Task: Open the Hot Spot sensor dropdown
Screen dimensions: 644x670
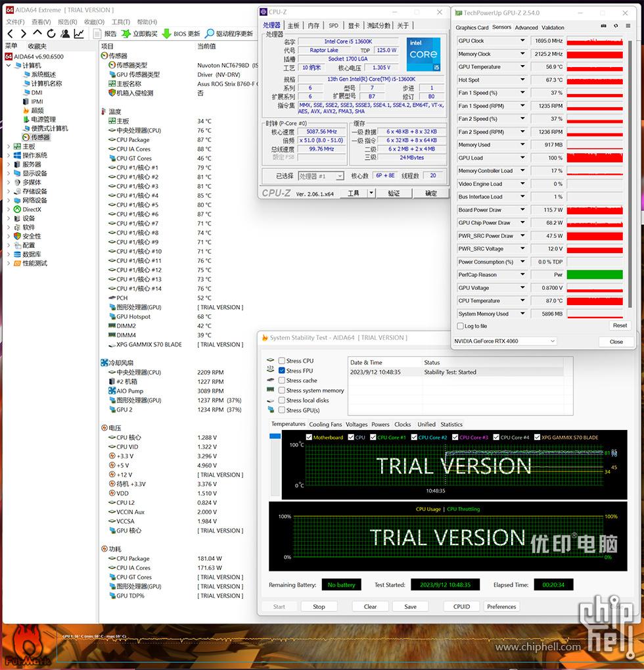Action: tap(522, 80)
